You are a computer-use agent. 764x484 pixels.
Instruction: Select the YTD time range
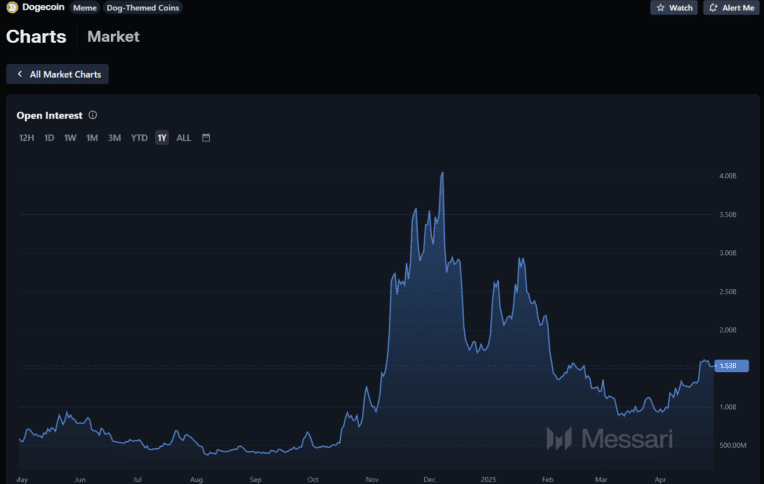tap(139, 138)
